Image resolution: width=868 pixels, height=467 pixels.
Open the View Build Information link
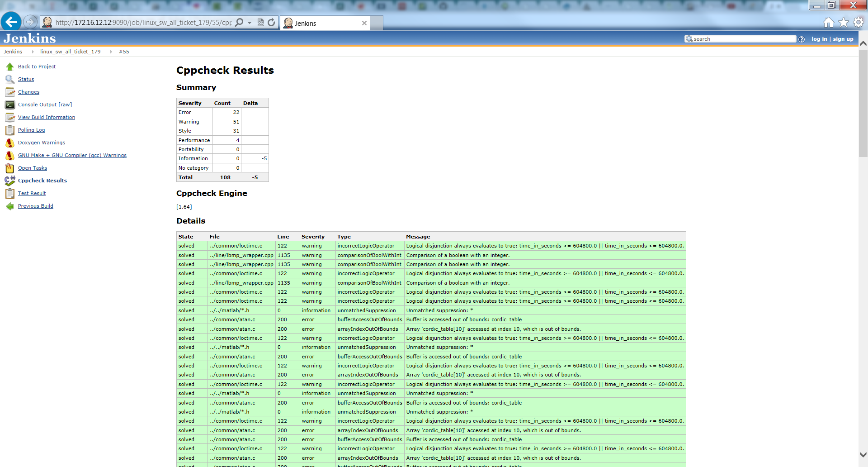pyautogui.click(x=47, y=118)
